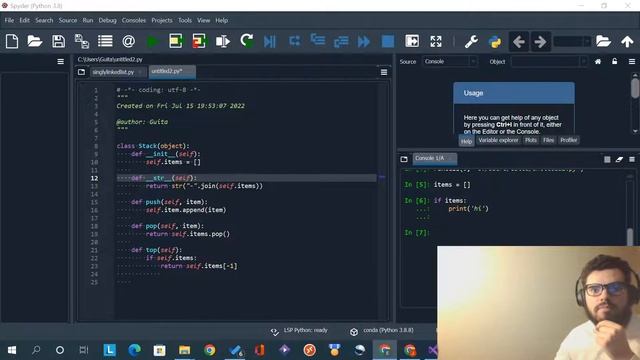
Task: Click the continue execution fast-forward icon
Action: 364,41
